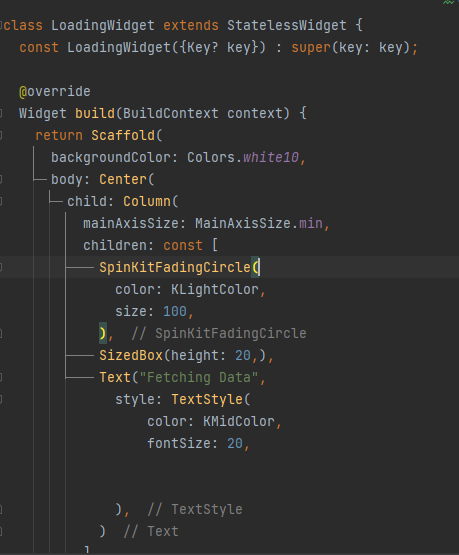
Task: Click the "Fetching Data" string literal
Action: (x=199, y=377)
